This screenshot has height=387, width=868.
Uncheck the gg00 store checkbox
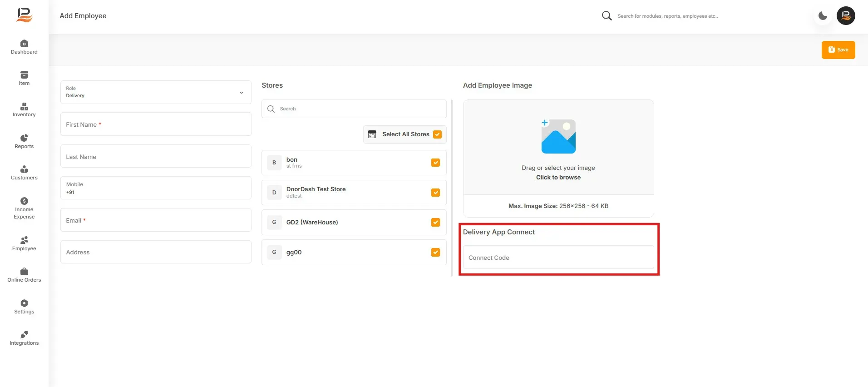click(435, 252)
